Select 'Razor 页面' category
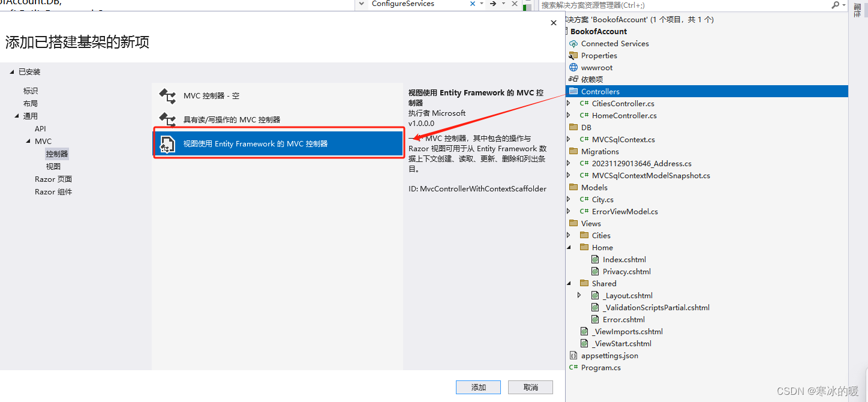 pos(53,179)
